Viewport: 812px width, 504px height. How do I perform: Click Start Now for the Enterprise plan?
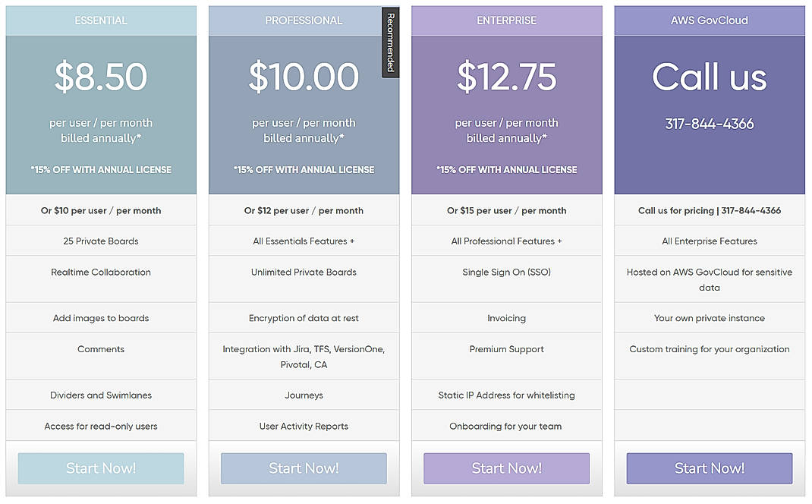[x=506, y=468]
